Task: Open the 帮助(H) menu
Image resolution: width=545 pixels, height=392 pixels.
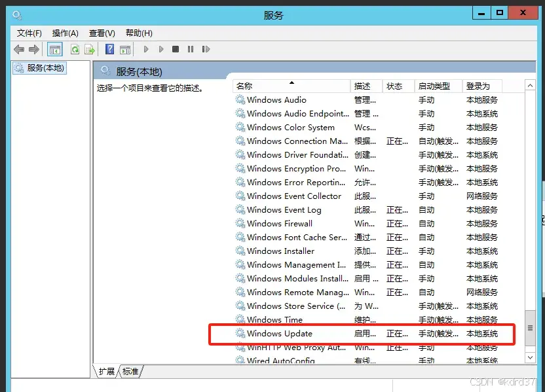Action: tap(139, 33)
